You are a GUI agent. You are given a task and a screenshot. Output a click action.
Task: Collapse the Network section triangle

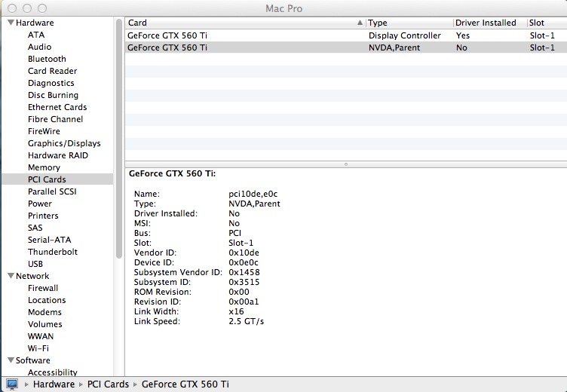[x=11, y=276]
